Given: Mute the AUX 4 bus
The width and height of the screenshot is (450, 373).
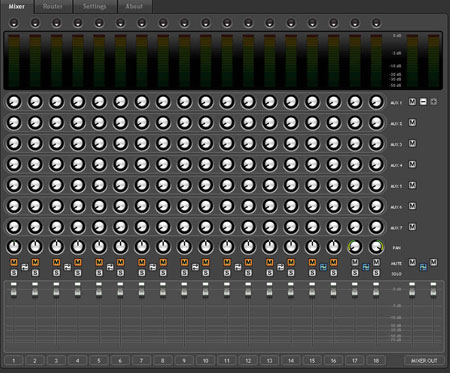Looking at the screenshot, I should pos(412,164).
